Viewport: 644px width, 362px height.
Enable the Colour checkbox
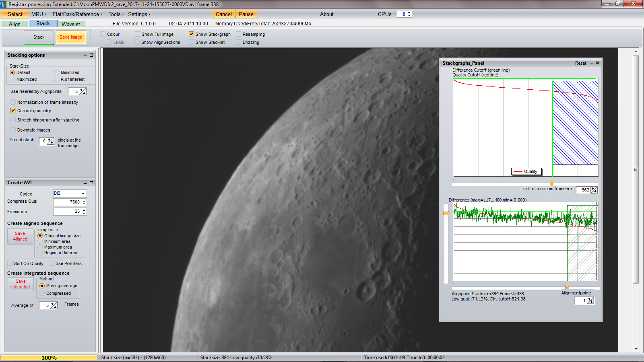(103, 34)
